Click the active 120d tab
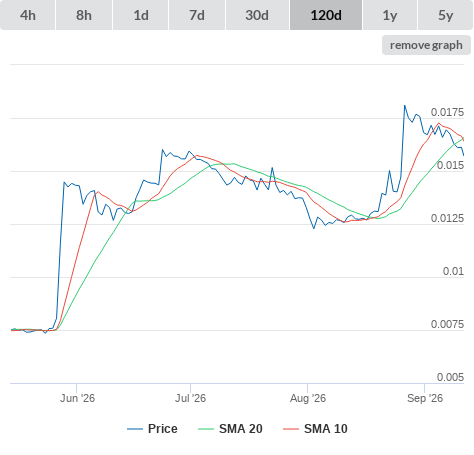The image size is (474, 455). click(x=326, y=15)
